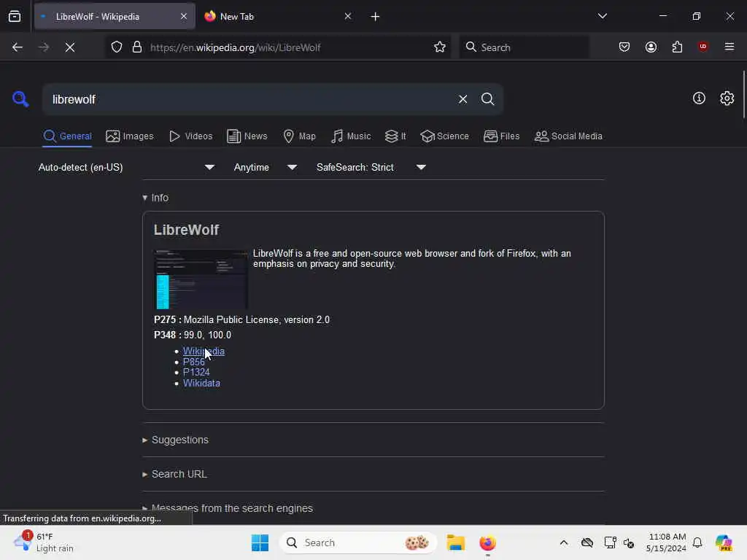
Task: Click the Firefox taskbar icon
Action: [487, 542]
